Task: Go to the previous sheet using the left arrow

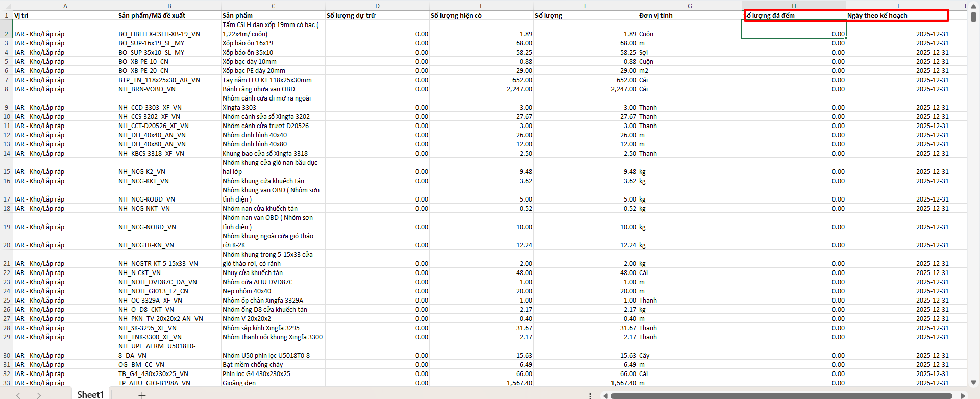Action: click(x=18, y=395)
